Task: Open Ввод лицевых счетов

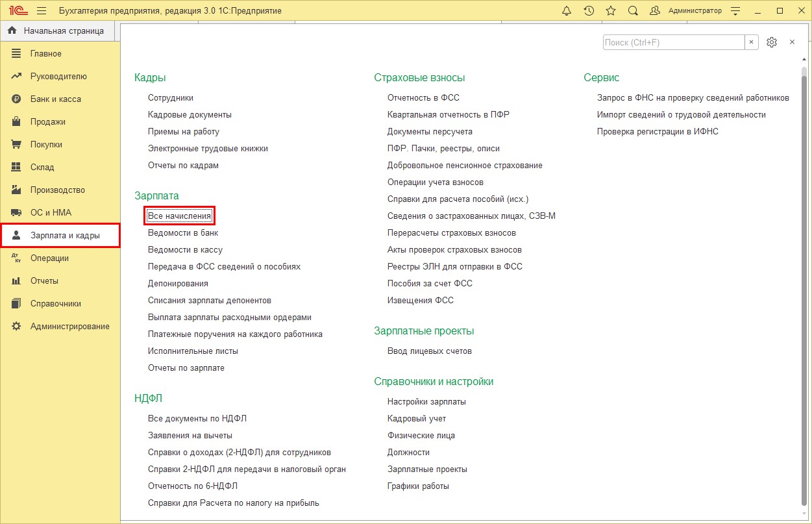Action: pyautogui.click(x=430, y=351)
